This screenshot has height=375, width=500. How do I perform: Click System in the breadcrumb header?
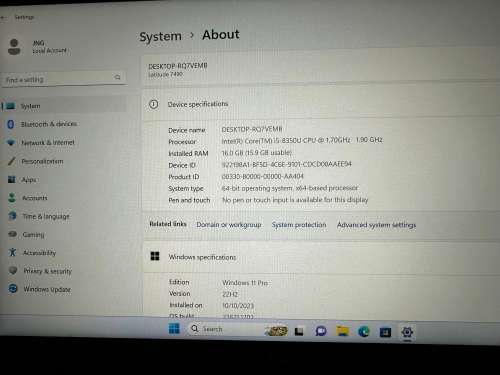pos(160,36)
